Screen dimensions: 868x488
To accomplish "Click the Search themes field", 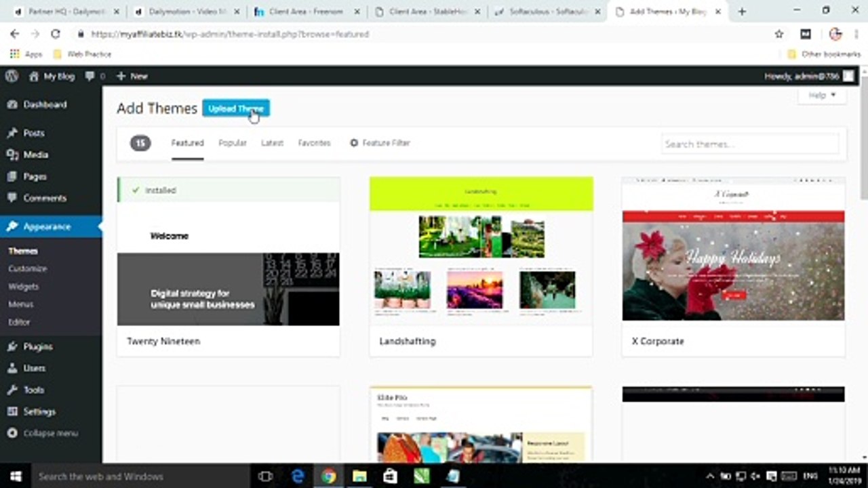I will click(x=750, y=144).
